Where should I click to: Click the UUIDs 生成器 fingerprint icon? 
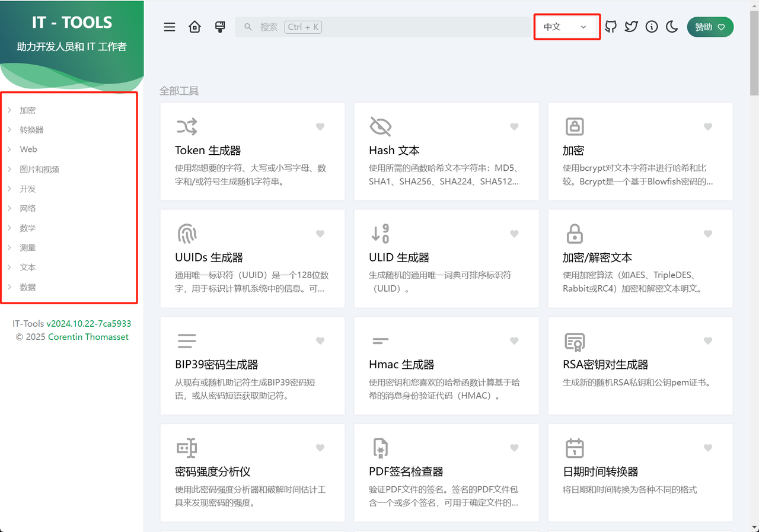tap(187, 233)
